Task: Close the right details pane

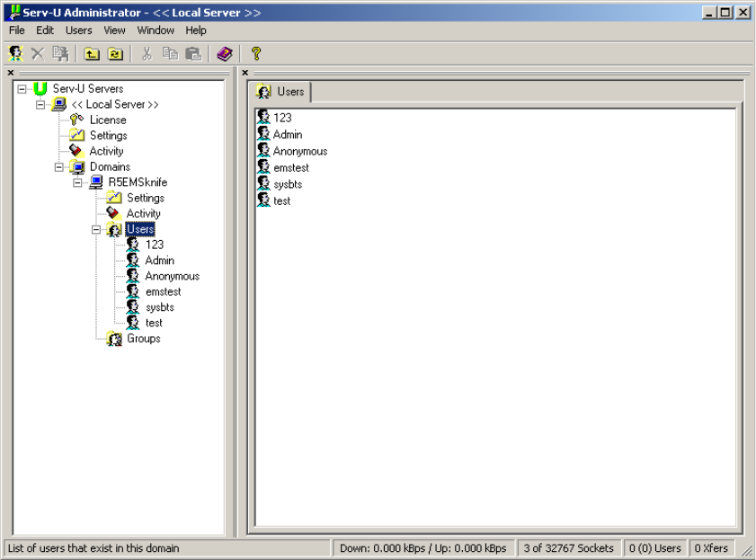Action: pos(245,73)
